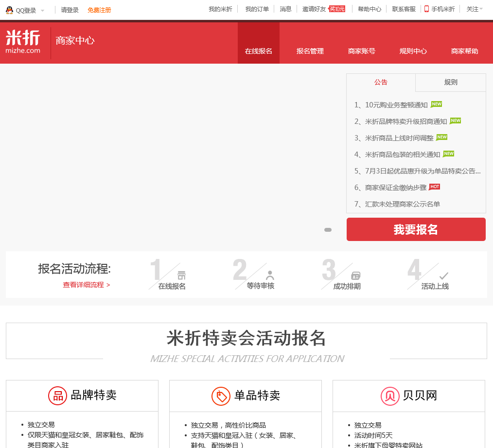Viewport: 493px width, 448px height.
Task: Click the mobile phone icon for 手机米折
Action: click(x=426, y=9)
